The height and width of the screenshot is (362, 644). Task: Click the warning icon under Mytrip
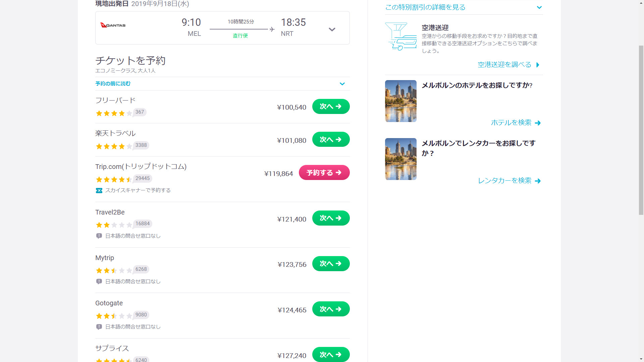click(99, 282)
